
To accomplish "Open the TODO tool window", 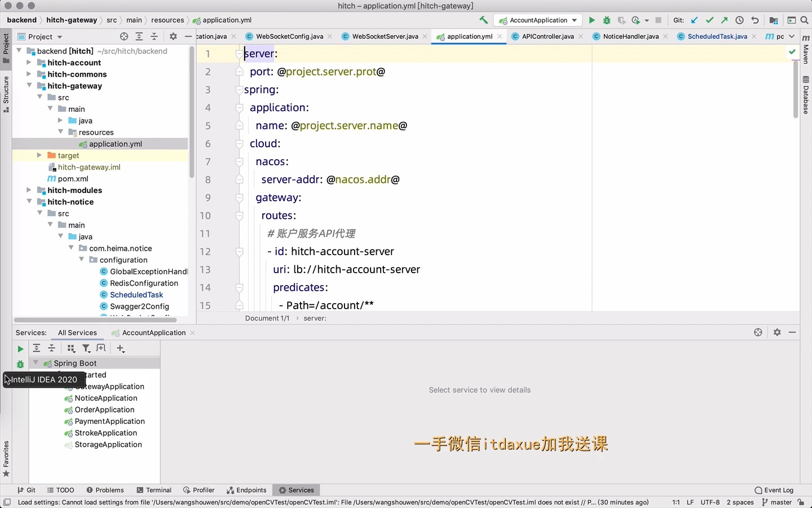I will coord(60,490).
